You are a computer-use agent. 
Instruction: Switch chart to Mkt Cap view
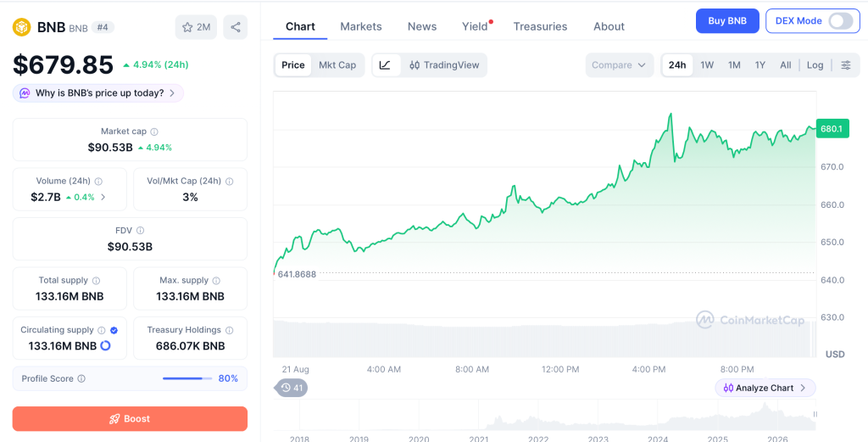point(337,64)
